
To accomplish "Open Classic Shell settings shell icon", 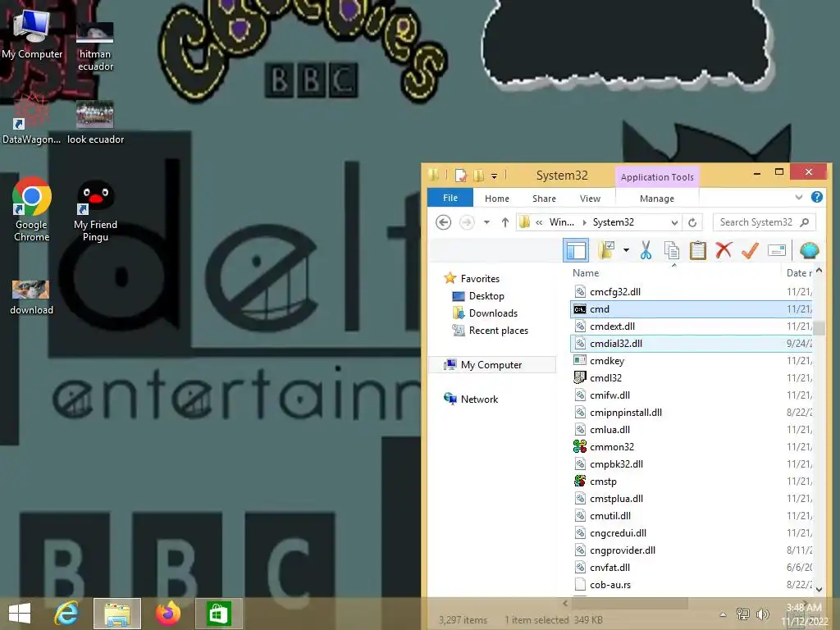I will tap(809, 250).
